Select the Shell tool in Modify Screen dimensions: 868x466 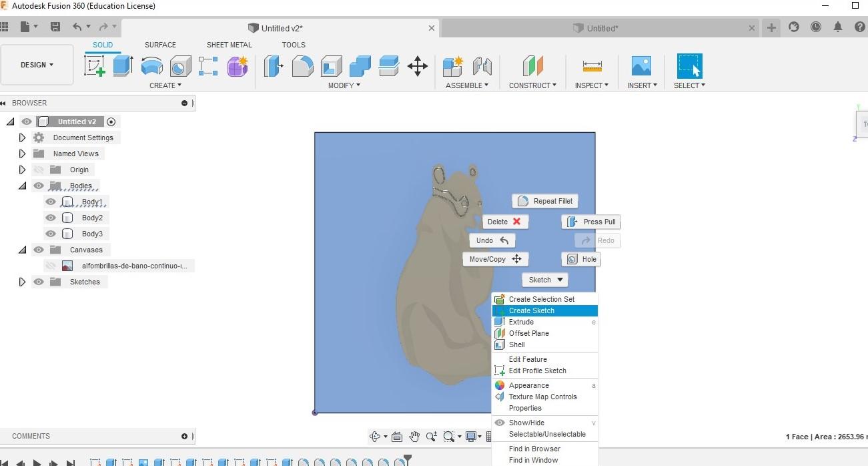(x=331, y=66)
